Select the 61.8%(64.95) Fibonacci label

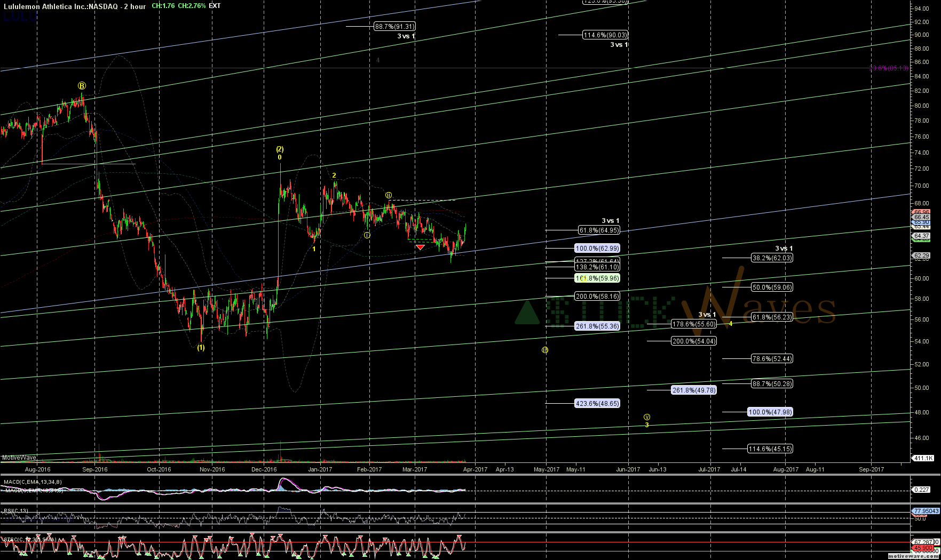(599, 230)
